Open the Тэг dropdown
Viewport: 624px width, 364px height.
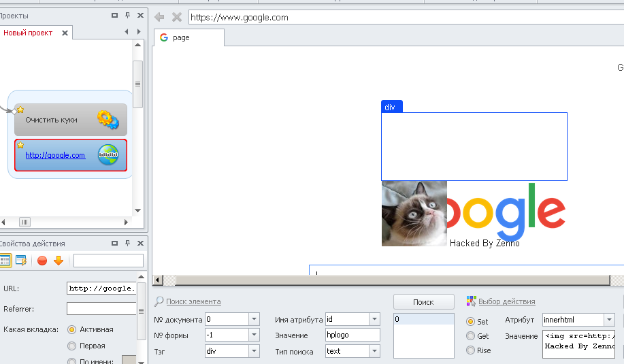[254, 351]
